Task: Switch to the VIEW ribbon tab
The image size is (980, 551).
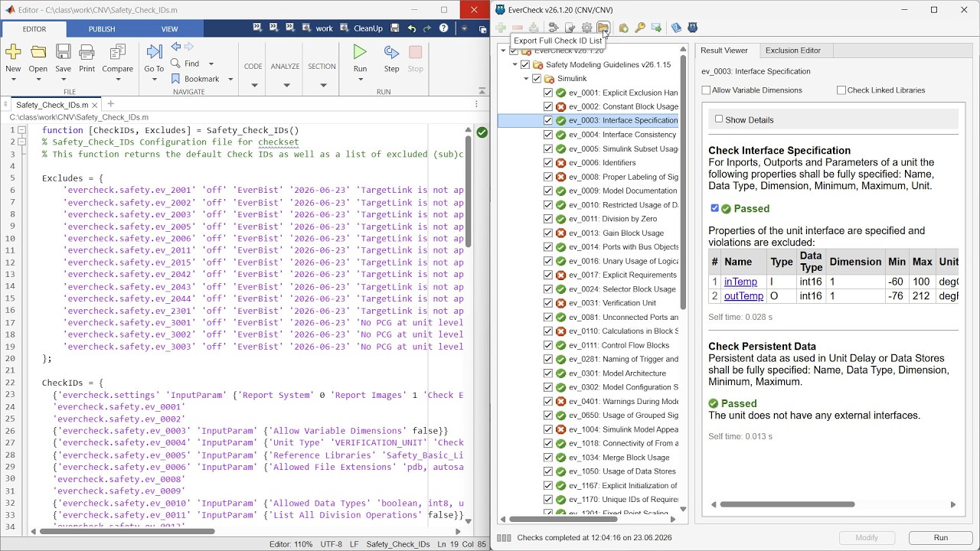Action: coord(169,29)
